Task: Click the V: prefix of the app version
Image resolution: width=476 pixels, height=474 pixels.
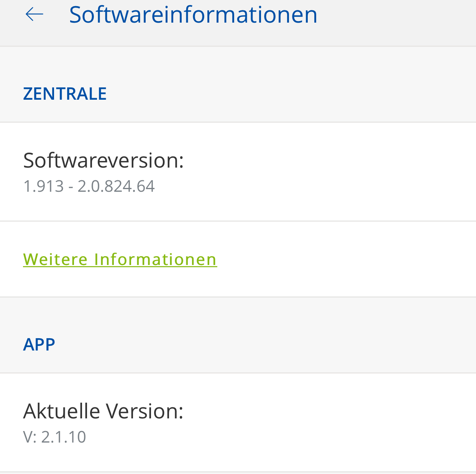Action: point(30,437)
